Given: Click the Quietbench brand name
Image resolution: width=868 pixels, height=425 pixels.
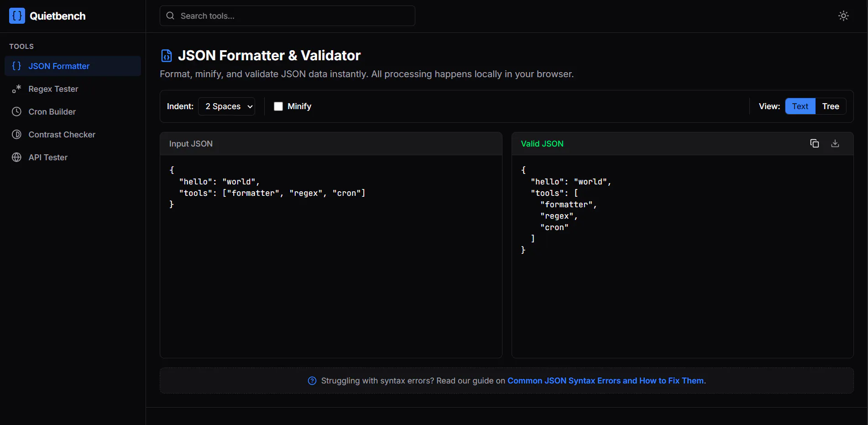Looking at the screenshot, I should coord(58,16).
